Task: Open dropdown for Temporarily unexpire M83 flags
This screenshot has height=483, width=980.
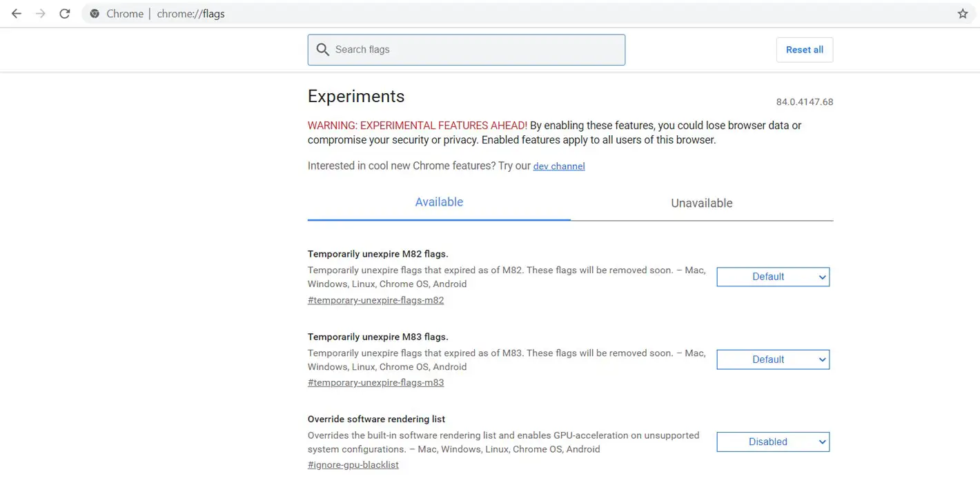Action: click(773, 359)
